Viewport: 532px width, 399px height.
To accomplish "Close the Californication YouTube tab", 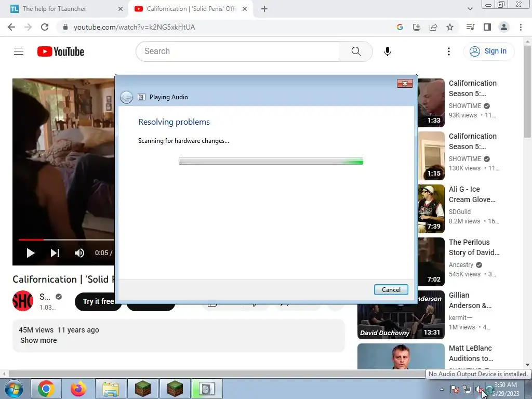I will (245, 9).
